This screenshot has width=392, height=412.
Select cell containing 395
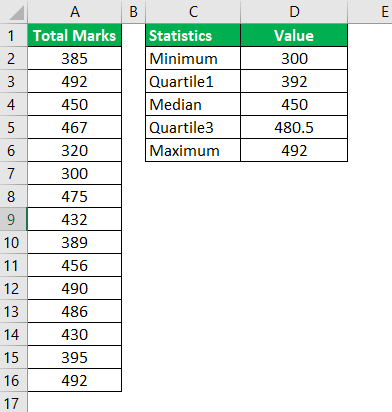click(75, 357)
